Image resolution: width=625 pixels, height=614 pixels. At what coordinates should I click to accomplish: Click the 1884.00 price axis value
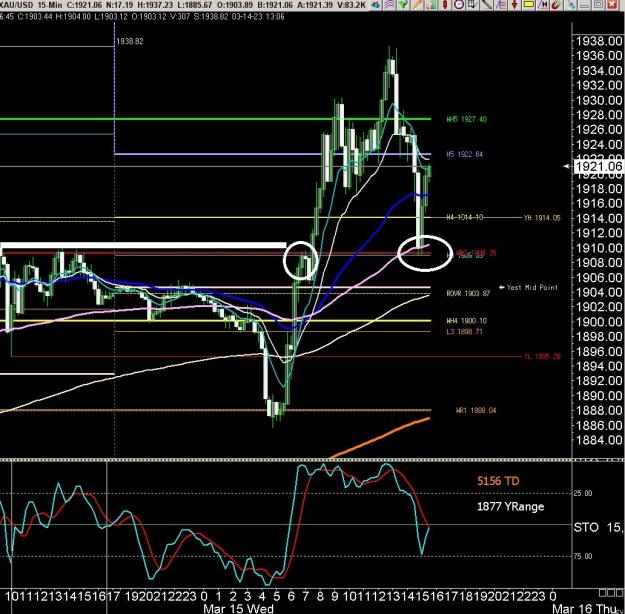coord(598,440)
